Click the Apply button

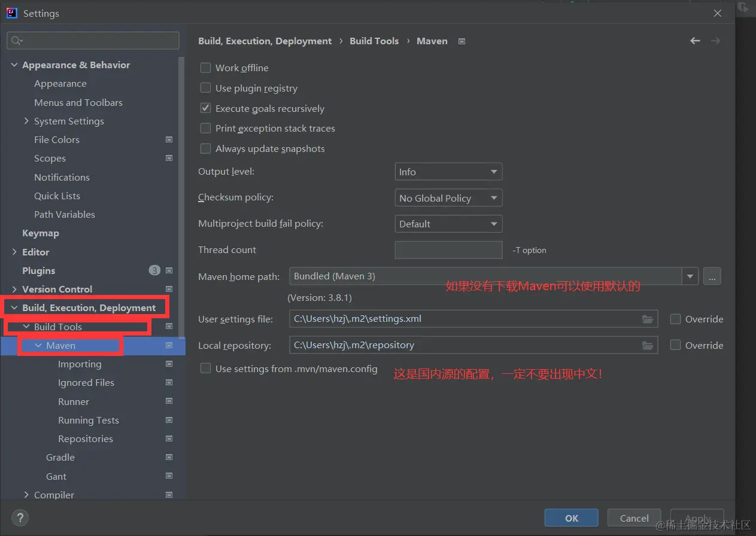(697, 518)
